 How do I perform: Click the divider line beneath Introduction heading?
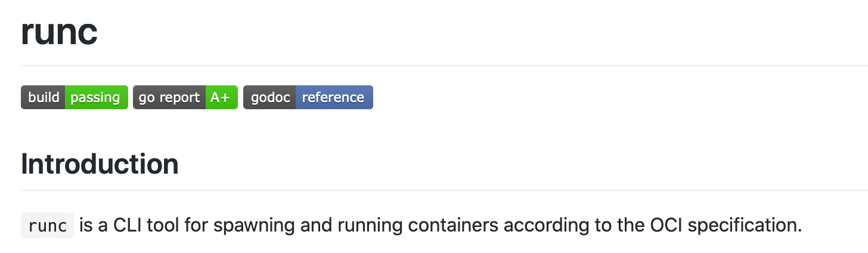point(444,190)
